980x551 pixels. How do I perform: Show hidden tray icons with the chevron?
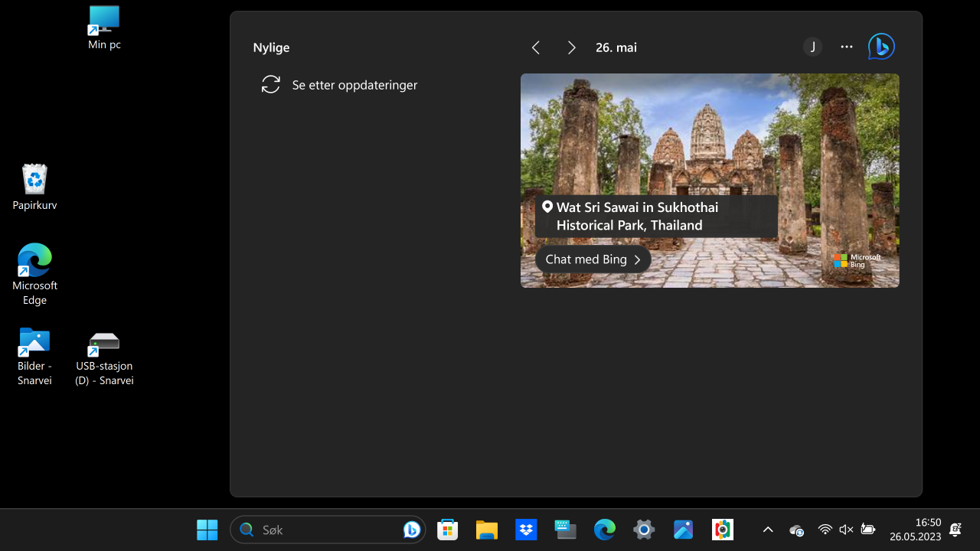click(768, 529)
